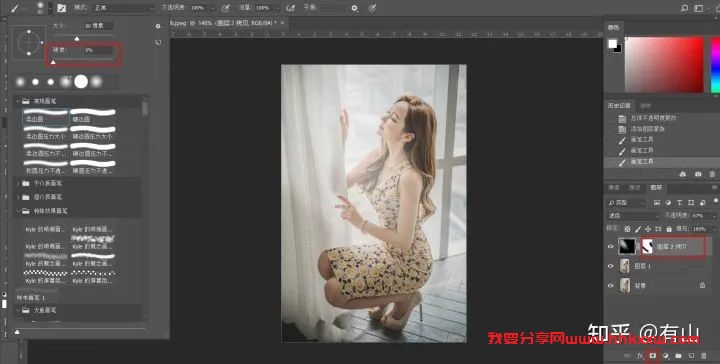Create new snapshot camera icon
This screenshot has height=364, width=720.
tap(698, 174)
